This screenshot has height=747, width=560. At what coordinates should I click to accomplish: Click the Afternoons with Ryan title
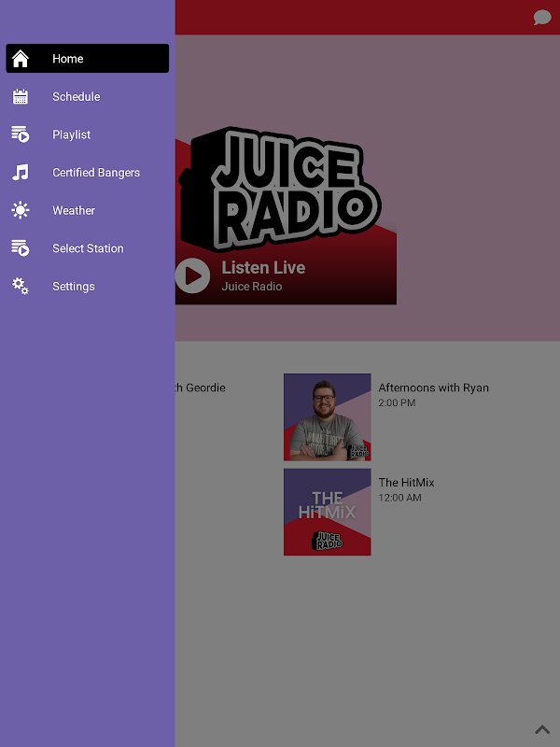click(433, 388)
